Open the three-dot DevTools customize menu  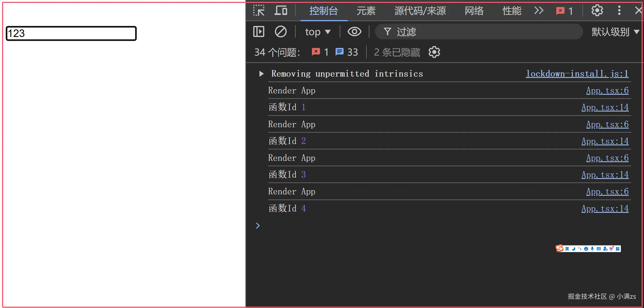(619, 11)
